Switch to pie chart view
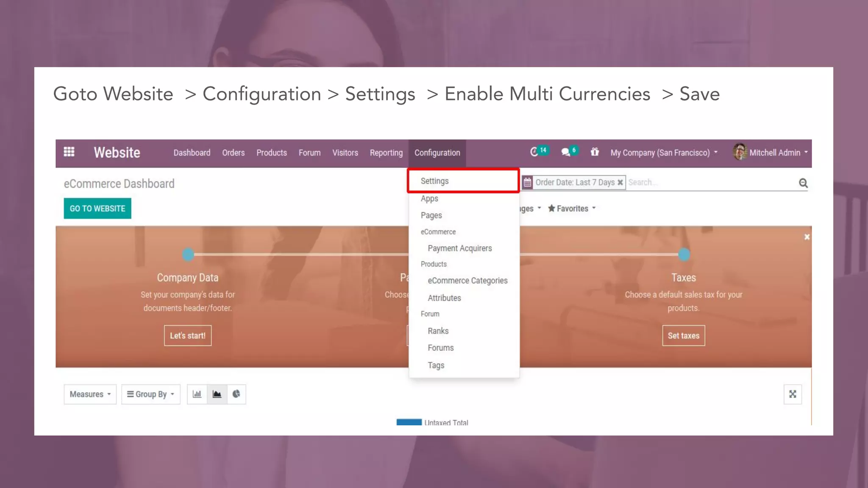 click(236, 394)
